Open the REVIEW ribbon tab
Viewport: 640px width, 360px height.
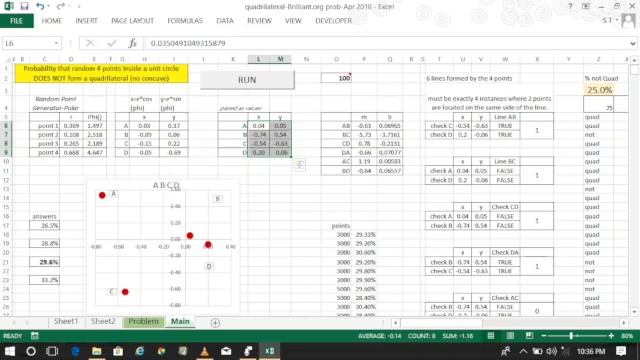[x=259, y=21]
